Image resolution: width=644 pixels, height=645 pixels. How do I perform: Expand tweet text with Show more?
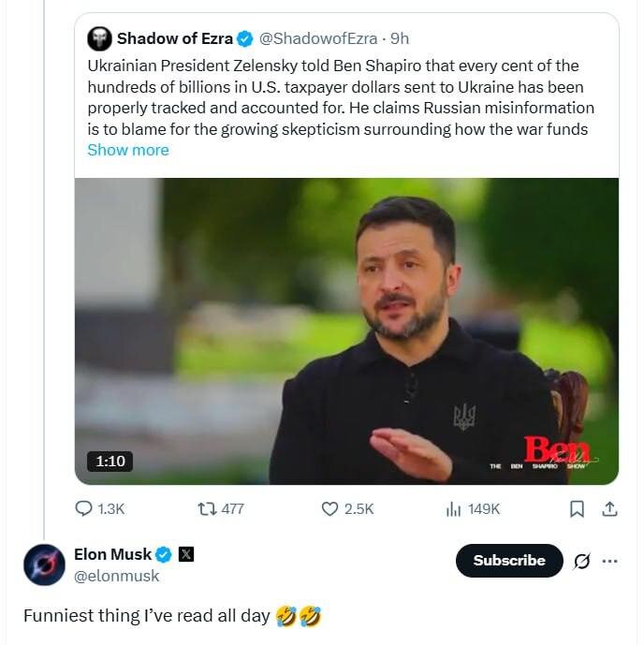[128, 150]
